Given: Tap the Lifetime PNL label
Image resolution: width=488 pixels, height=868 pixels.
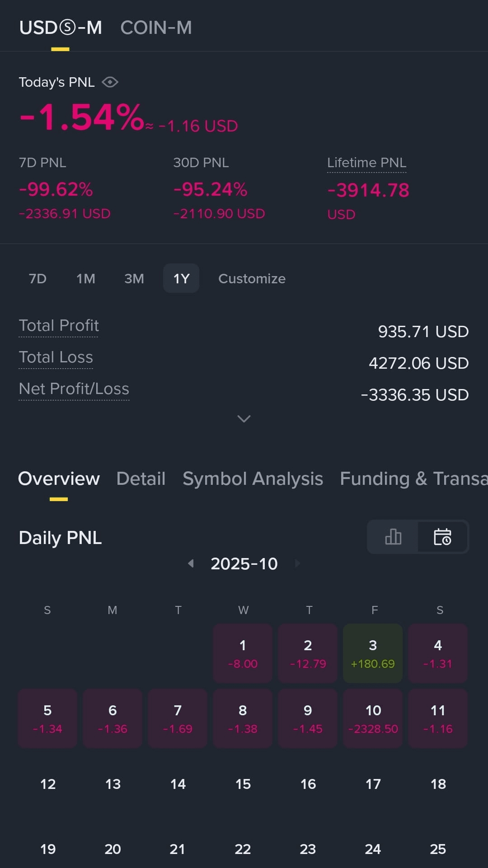Looking at the screenshot, I should point(366,163).
